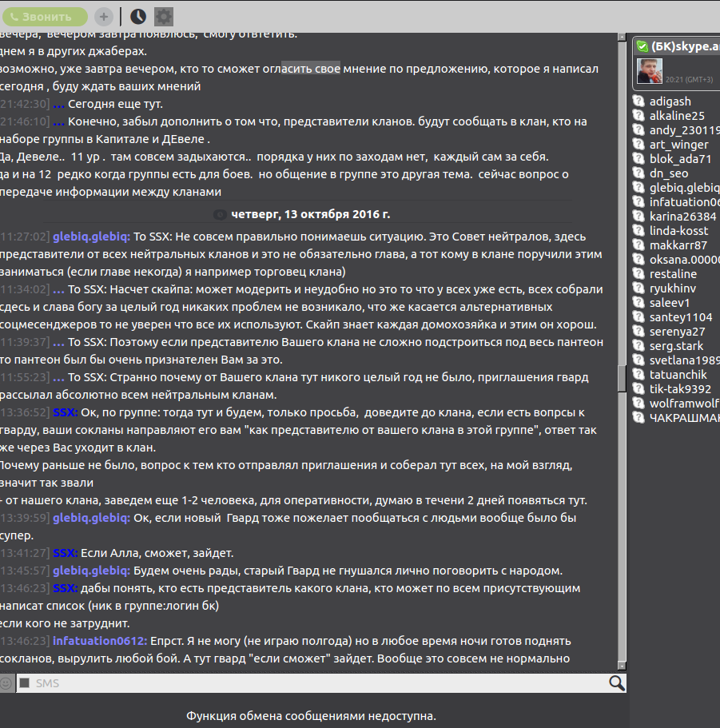
Task: Open the clock history icon
Action: point(138,17)
